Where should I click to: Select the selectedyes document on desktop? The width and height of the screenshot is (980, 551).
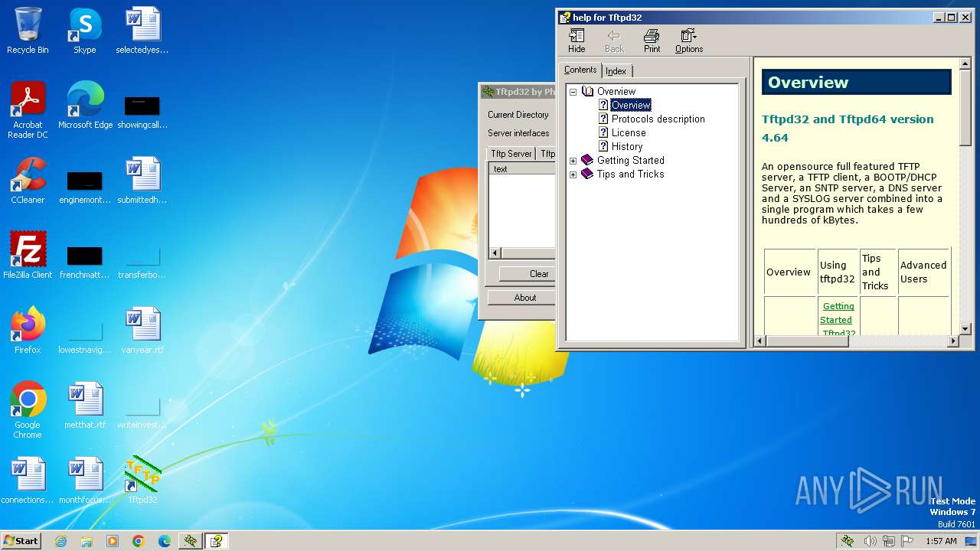[142, 31]
